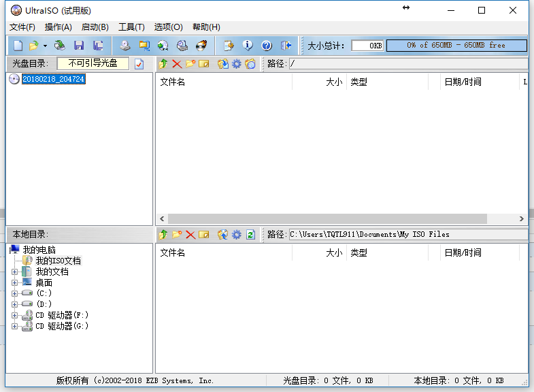Click the Compress ISO disc icon
534x392 pixels.
click(x=163, y=46)
